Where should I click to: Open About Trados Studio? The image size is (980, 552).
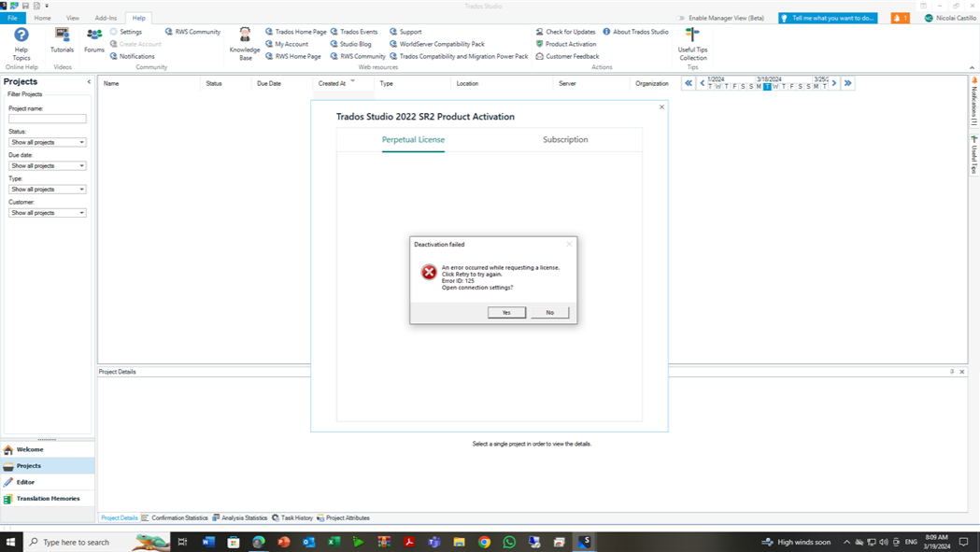pyautogui.click(x=635, y=32)
